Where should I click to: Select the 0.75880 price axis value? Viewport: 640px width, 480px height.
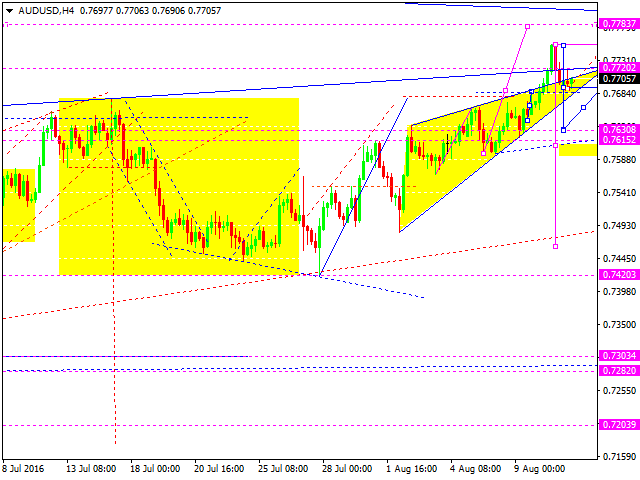(619, 159)
